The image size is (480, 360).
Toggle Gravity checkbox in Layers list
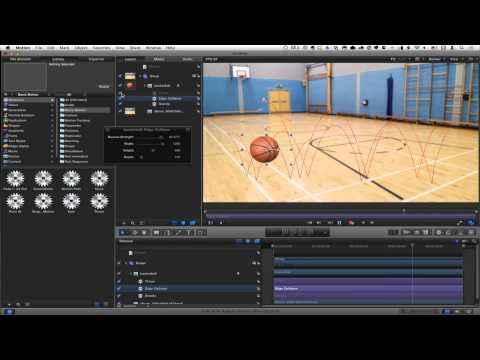click(120, 104)
